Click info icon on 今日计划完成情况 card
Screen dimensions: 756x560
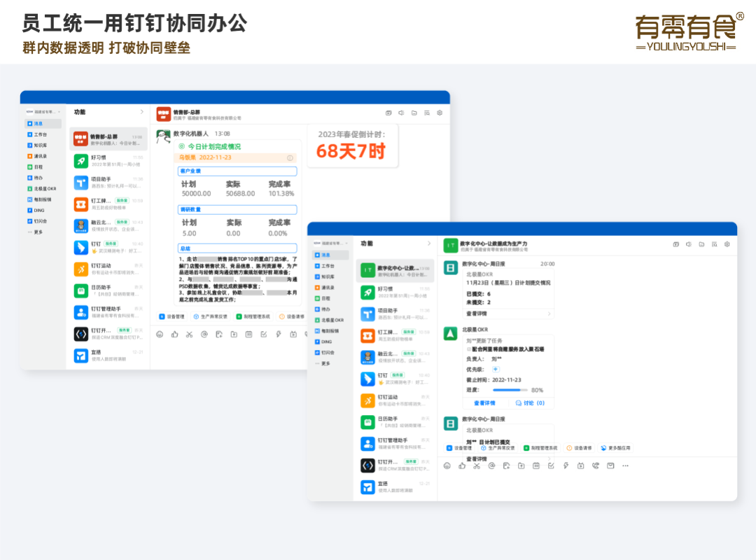290,157
